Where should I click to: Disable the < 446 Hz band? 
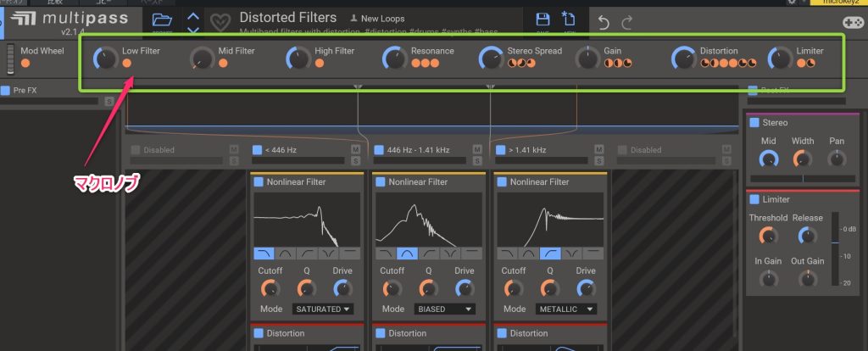(257, 150)
